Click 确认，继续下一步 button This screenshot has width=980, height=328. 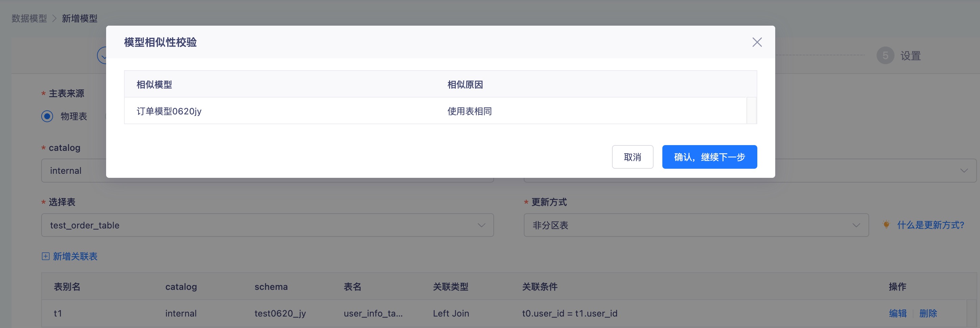tap(709, 157)
